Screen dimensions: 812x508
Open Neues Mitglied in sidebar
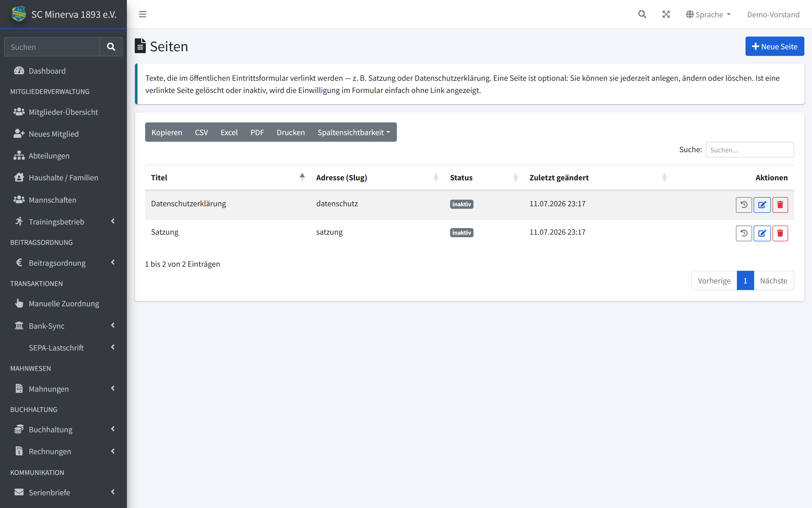pyautogui.click(x=63, y=134)
